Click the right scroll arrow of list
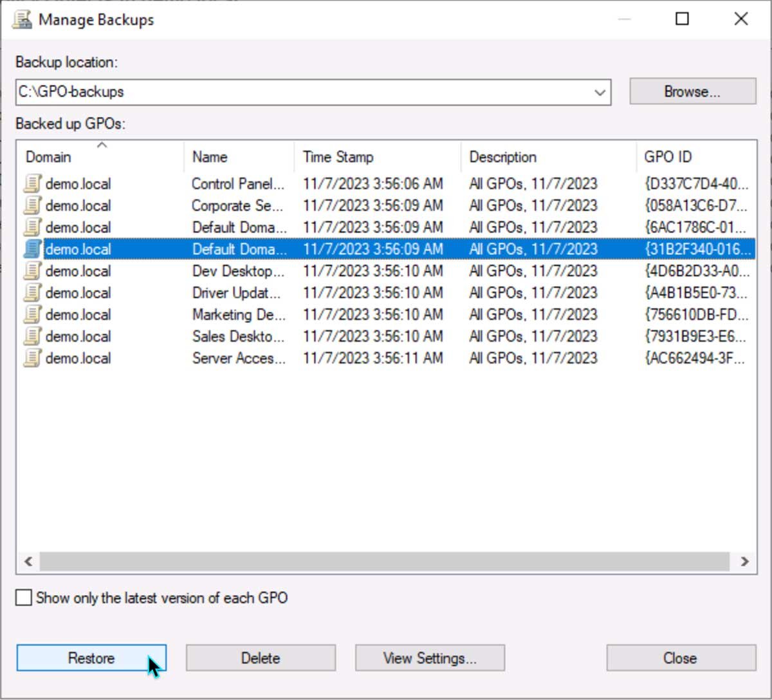 [x=744, y=562]
